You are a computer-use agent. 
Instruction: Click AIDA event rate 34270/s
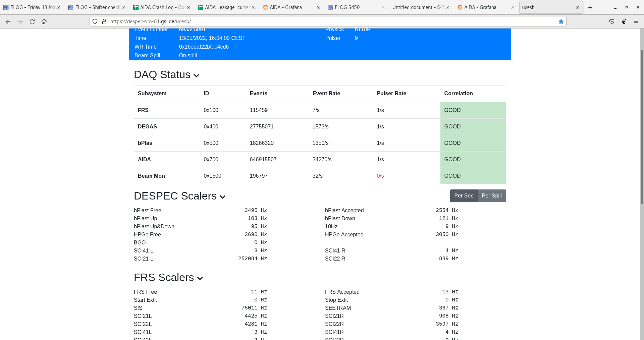(x=322, y=160)
